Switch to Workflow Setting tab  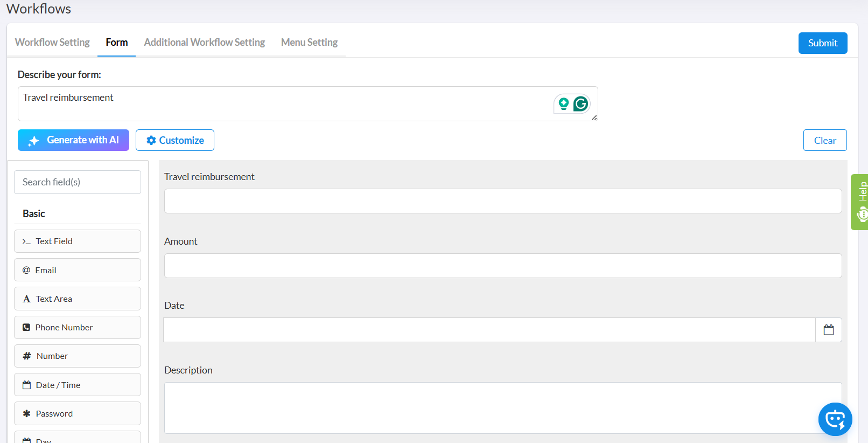[x=52, y=42]
